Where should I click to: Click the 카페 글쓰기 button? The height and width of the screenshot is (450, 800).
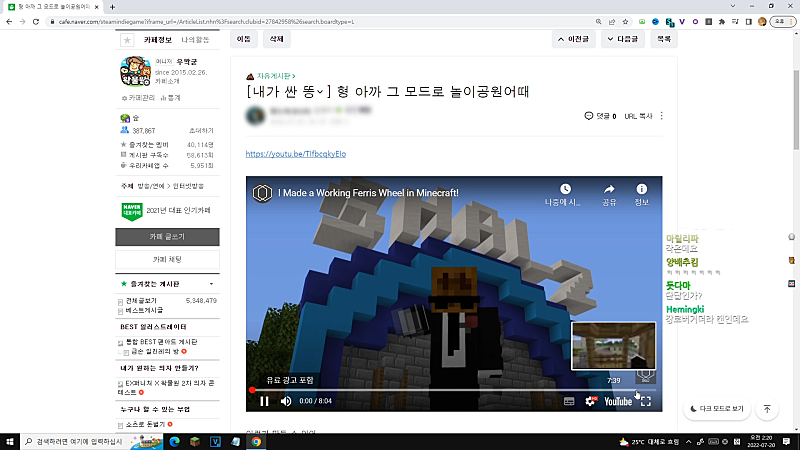(x=167, y=237)
